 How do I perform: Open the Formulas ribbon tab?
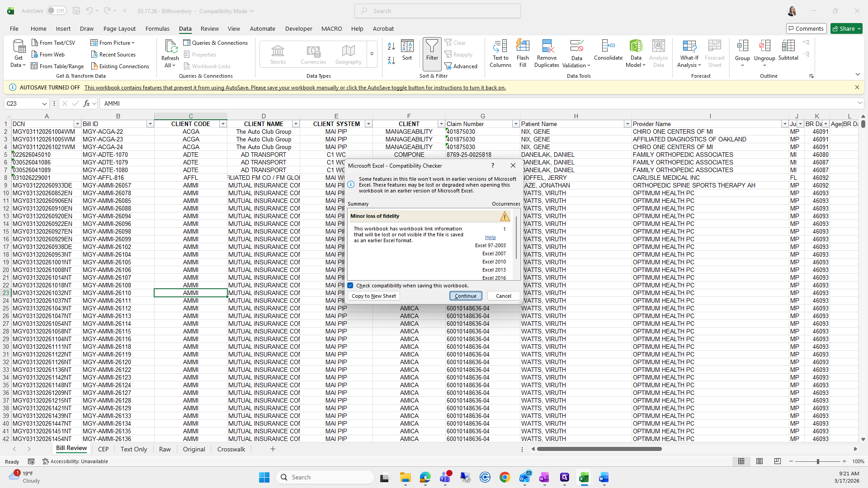[157, 28]
